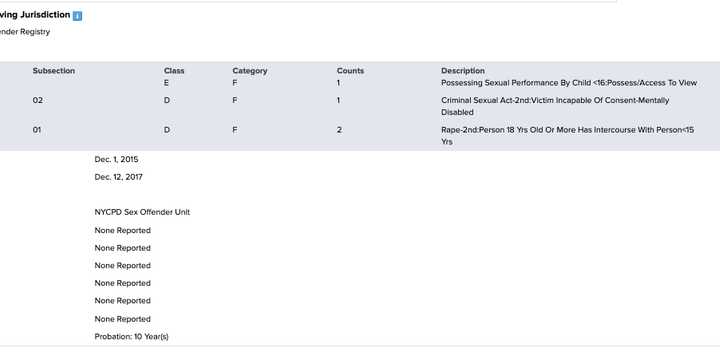Select the Subsection column header
720x360 pixels.
(54, 71)
